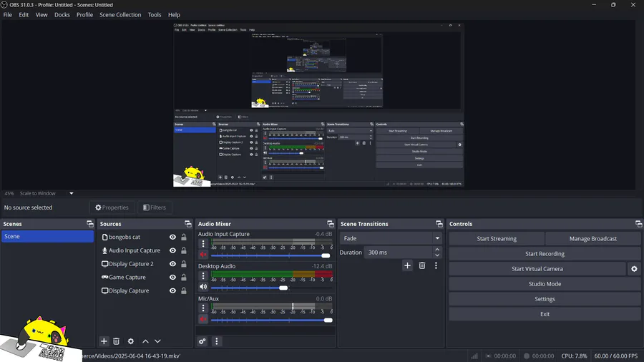Click Manage Broadcast button
The width and height of the screenshot is (644, 362).
[593, 238]
